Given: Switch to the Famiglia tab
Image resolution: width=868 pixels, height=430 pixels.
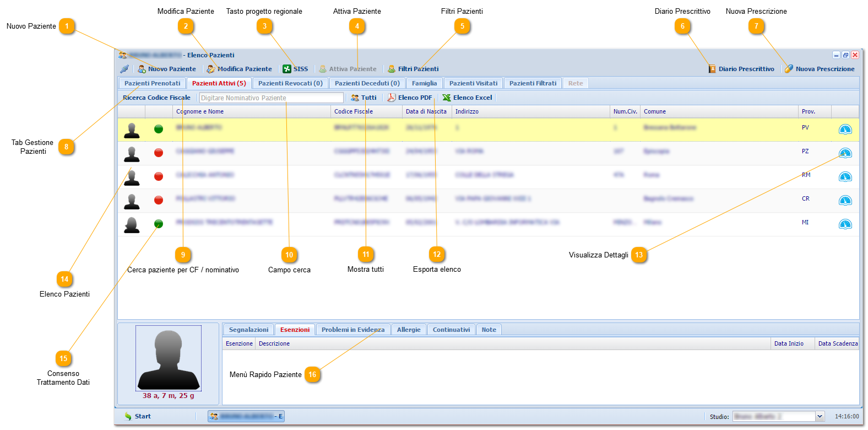Looking at the screenshot, I should tap(425, 83).
